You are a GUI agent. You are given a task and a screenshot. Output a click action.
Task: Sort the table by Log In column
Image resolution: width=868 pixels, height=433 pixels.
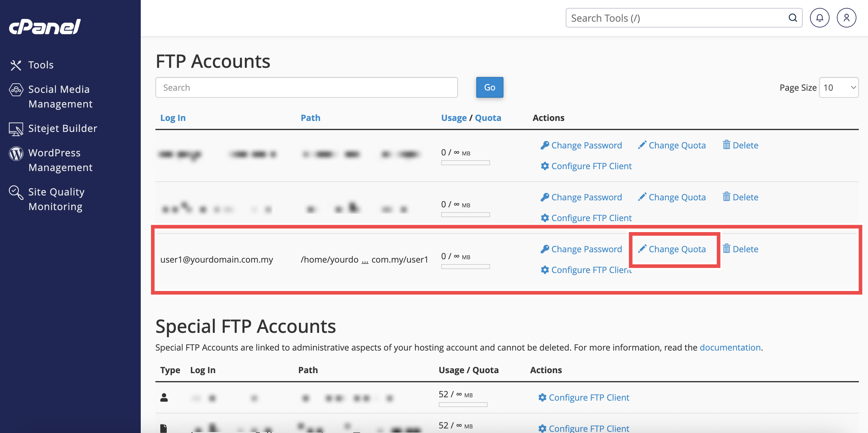click(173, 118)
